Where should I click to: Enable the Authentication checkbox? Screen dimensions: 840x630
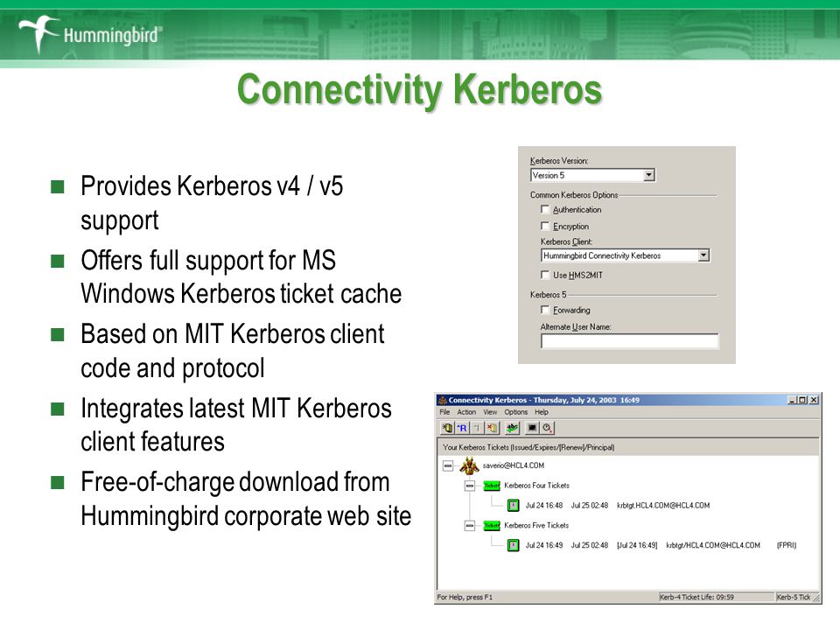pos(545,209)
